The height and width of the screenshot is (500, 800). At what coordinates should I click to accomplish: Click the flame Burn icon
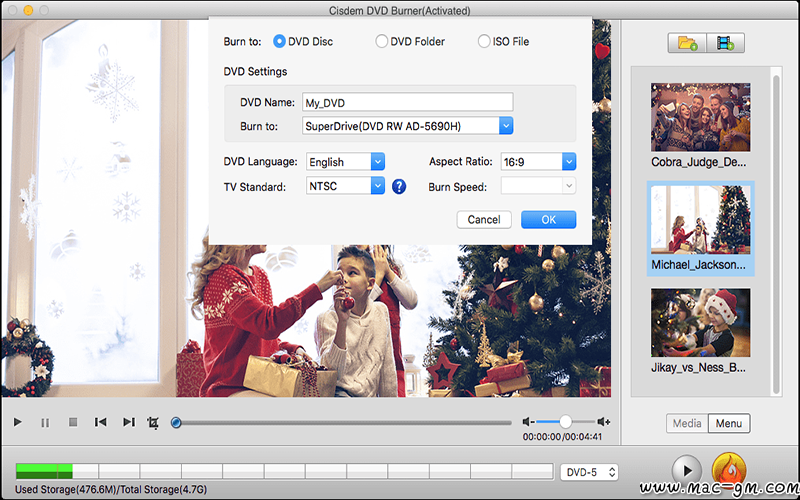tap(728, 469)
